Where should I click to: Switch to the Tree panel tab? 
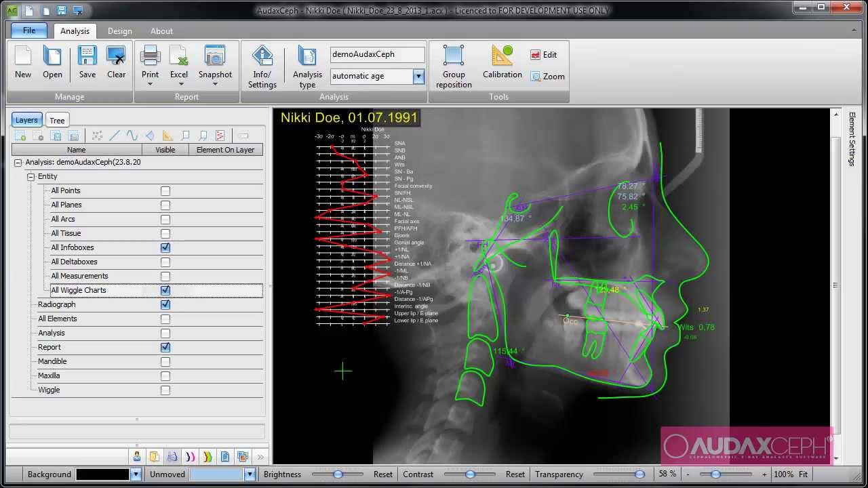tap(57, 121)
